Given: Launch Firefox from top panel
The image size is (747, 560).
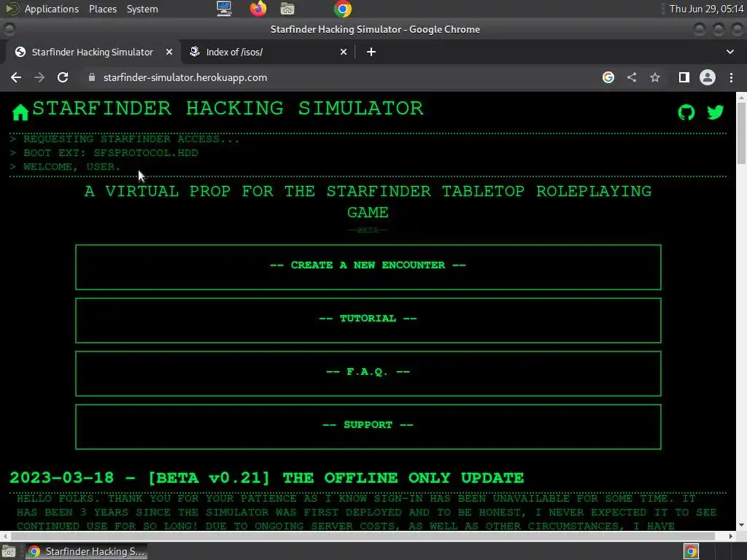Looking at the screenshot, I should pos(258,9).
